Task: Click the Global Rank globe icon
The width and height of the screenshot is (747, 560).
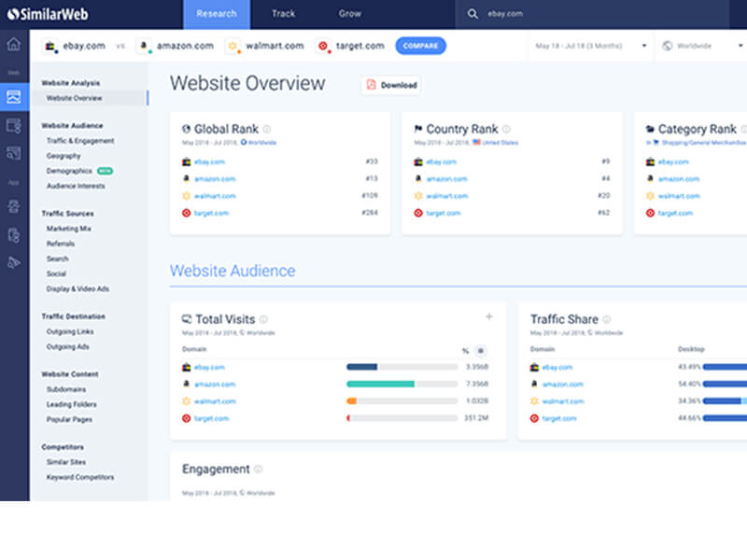Action: (186, 129)
